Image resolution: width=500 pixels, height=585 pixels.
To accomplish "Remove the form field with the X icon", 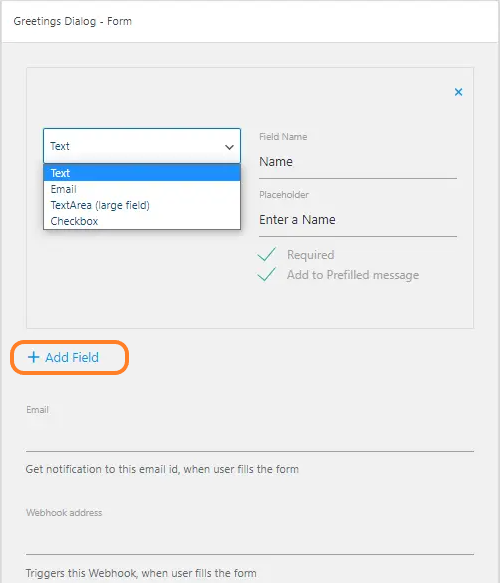I will click(458, 92).
